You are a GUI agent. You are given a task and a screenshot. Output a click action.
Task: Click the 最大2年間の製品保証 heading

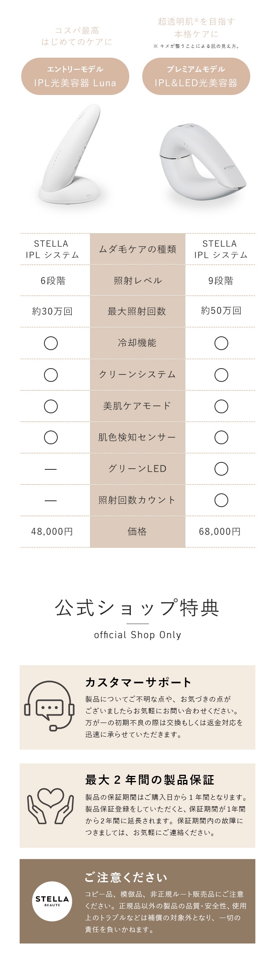pos(150,780)
